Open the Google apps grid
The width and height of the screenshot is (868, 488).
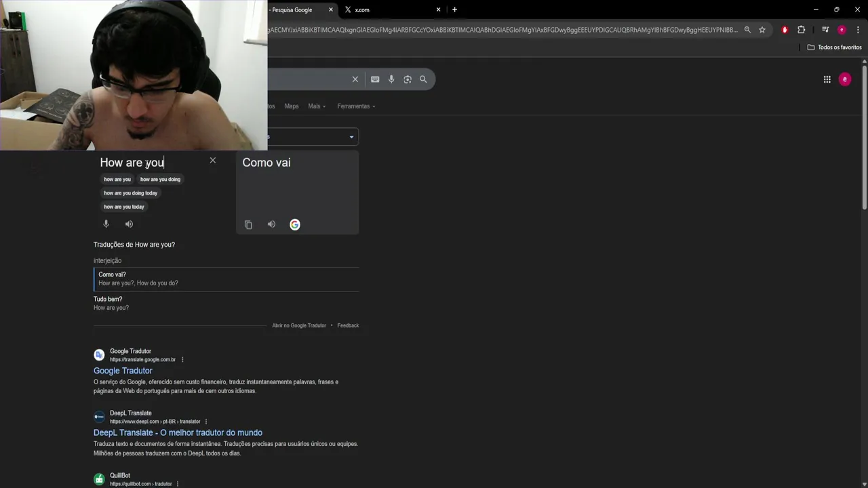(x=827, y=79)
